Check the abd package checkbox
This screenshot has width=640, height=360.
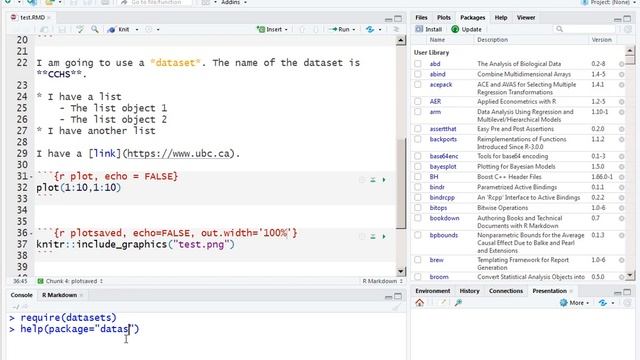tap(418, 64)
